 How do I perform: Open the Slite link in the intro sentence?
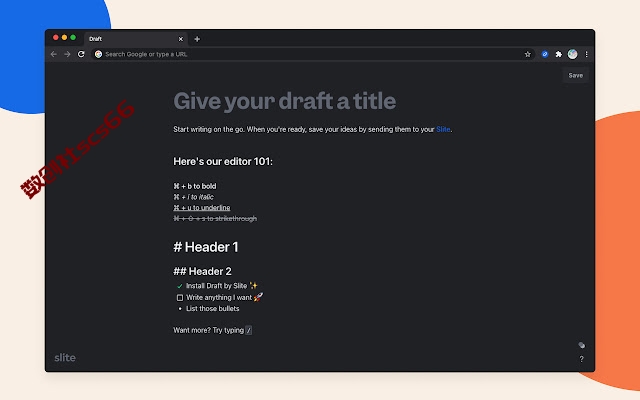click(443, 129)
